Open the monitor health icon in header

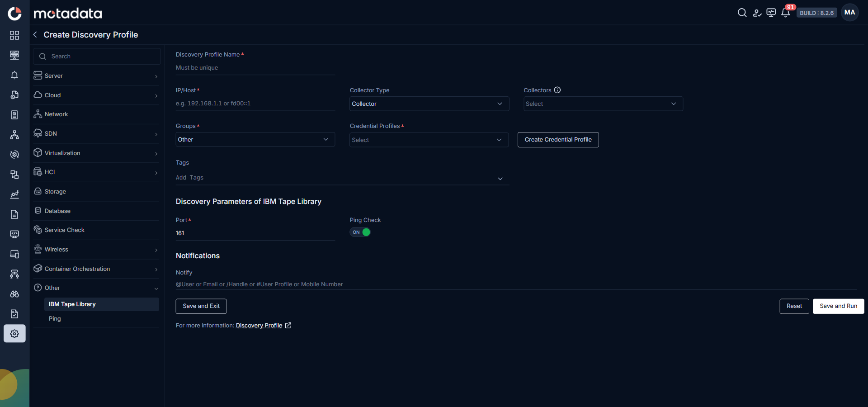coord(771,13)
